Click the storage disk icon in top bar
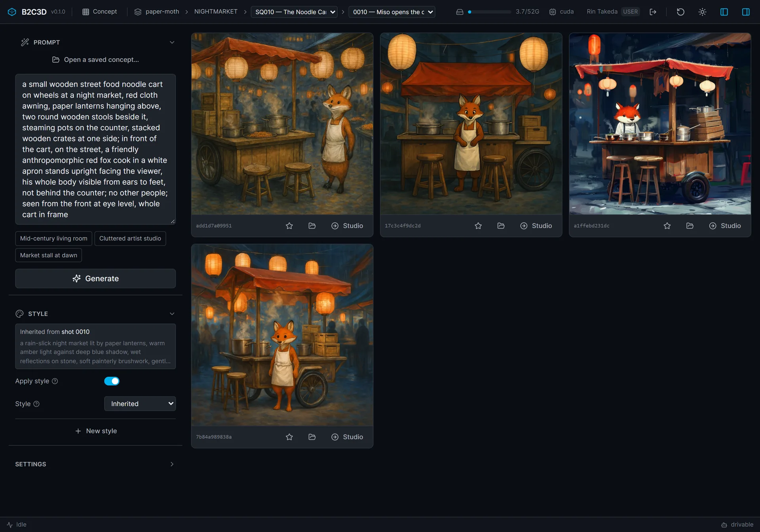 pyautogui.click(x=460, y=12)
